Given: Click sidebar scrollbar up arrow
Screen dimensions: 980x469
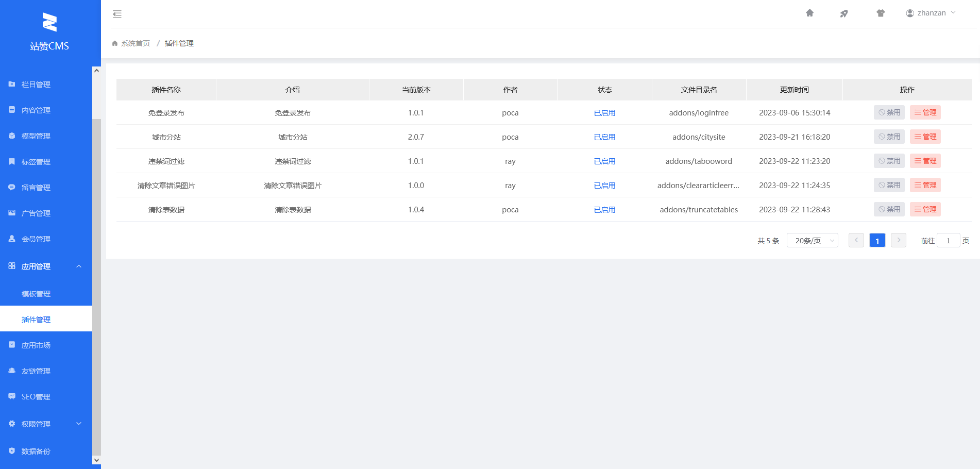Looking at the screenshot, I should click(96, 71).
